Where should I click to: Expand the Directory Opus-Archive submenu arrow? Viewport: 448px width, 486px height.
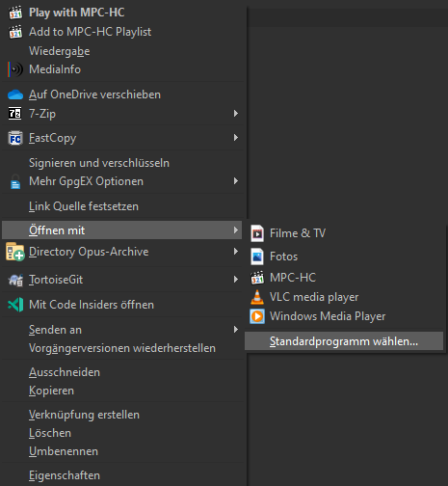pyautogui.click(x=236, y=252)
